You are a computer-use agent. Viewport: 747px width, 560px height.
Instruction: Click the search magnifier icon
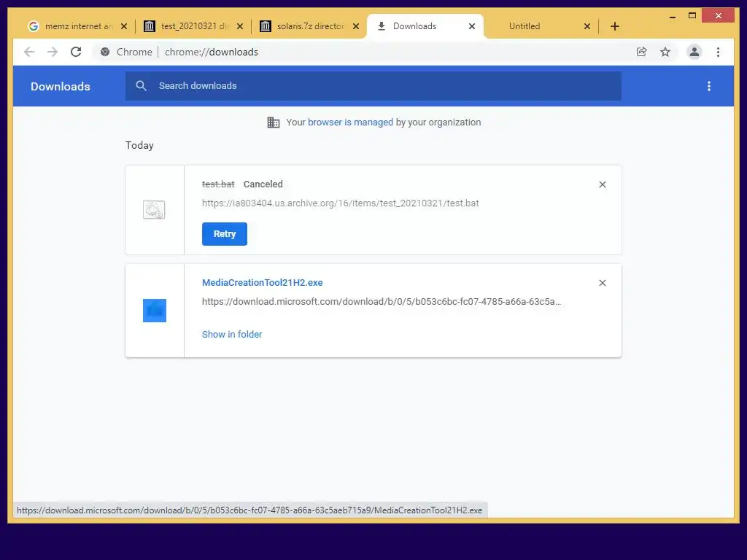pos(141,86)
